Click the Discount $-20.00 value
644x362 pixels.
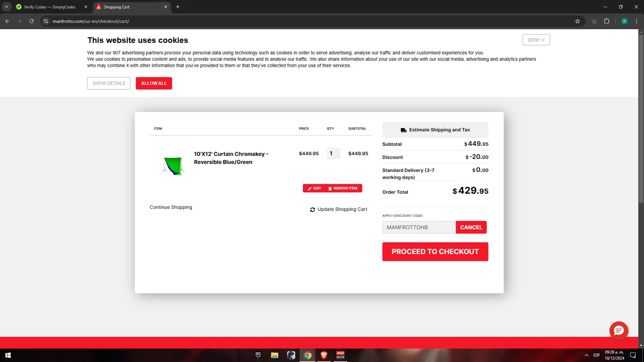click(477, 157)
